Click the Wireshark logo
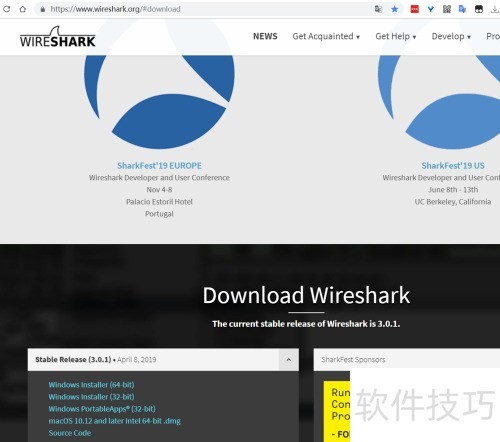The image size is (500, 442). point(57,37)
